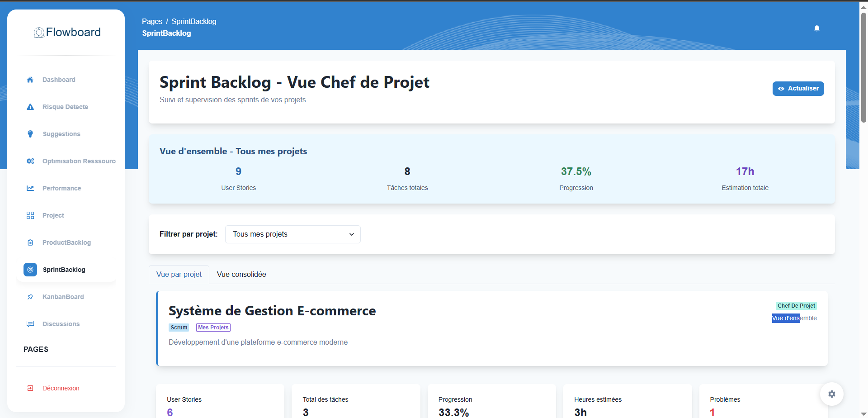Click Déconnexion to log out
Image resolution: width=868 pixels, height=418 pixels.
coord(61,388)
